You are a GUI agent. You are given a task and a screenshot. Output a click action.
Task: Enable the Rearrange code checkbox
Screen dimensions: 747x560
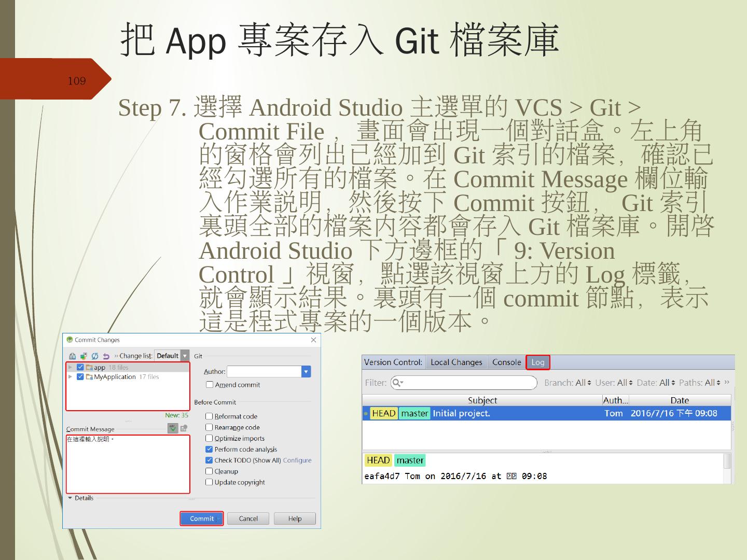tap(209, 427)
